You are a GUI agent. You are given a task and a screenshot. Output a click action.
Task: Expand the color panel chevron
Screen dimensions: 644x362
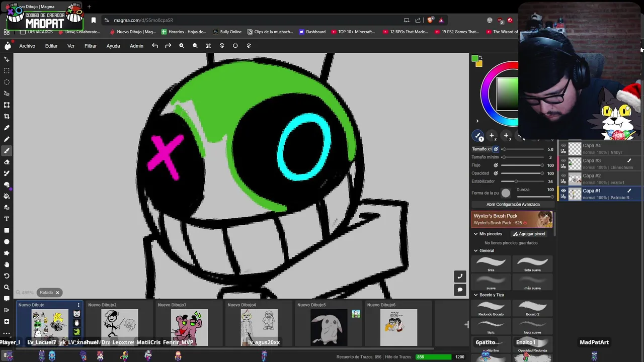(x=477, y=121)
